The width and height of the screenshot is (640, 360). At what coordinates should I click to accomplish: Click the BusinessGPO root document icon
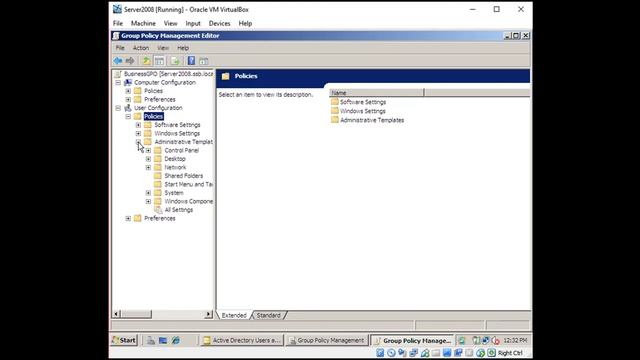pyautogui.click(x=118, y=74)
